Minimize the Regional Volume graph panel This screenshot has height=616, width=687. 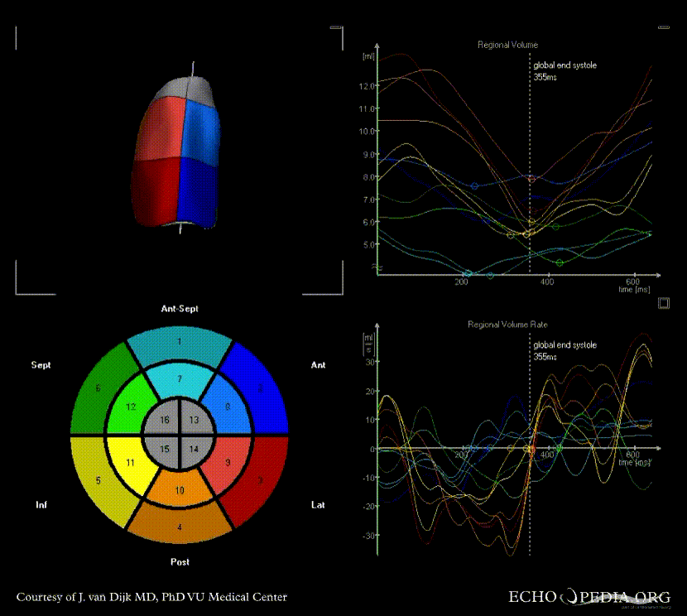664,28
